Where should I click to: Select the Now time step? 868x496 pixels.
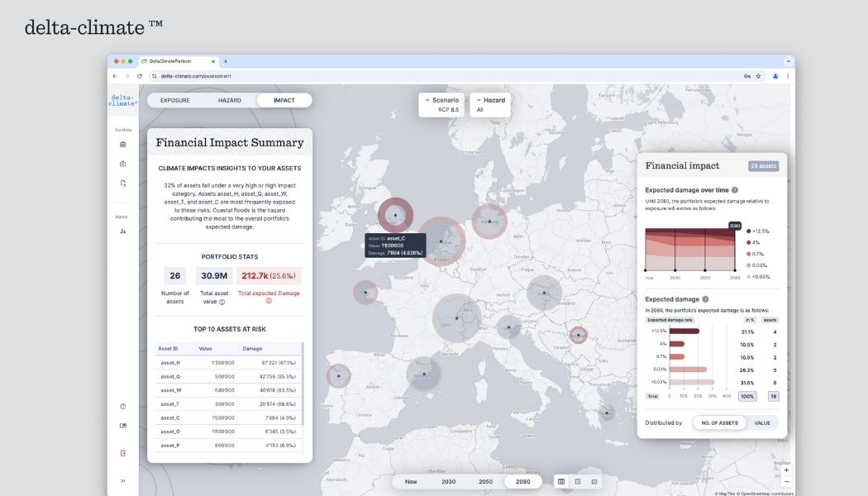coord(411,482)
